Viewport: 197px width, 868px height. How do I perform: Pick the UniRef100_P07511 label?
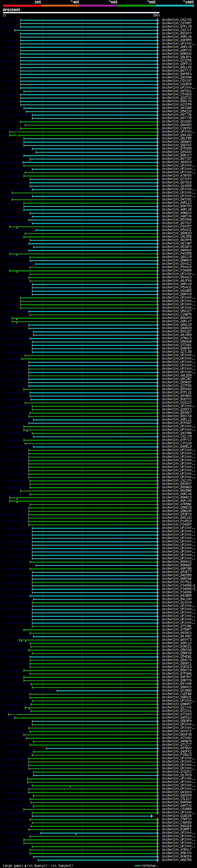pos(177,582)
